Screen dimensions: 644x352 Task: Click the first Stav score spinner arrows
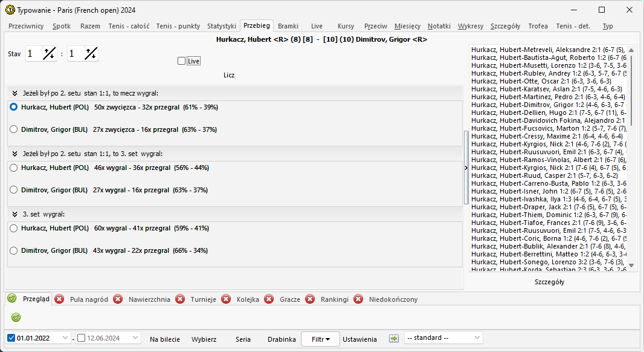coord(50,54)
